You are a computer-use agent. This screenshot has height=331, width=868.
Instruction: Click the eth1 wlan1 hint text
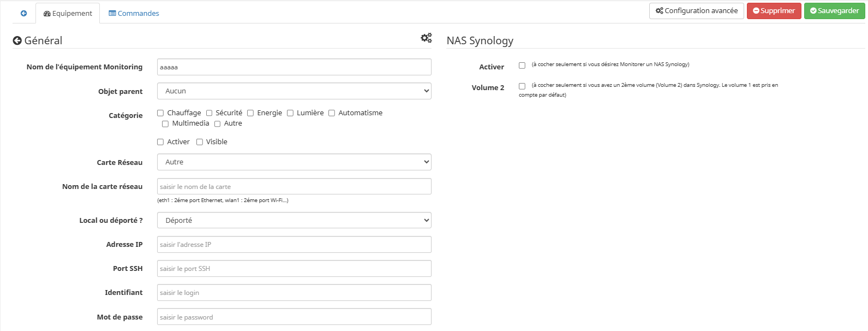click(x=223, y=200)
